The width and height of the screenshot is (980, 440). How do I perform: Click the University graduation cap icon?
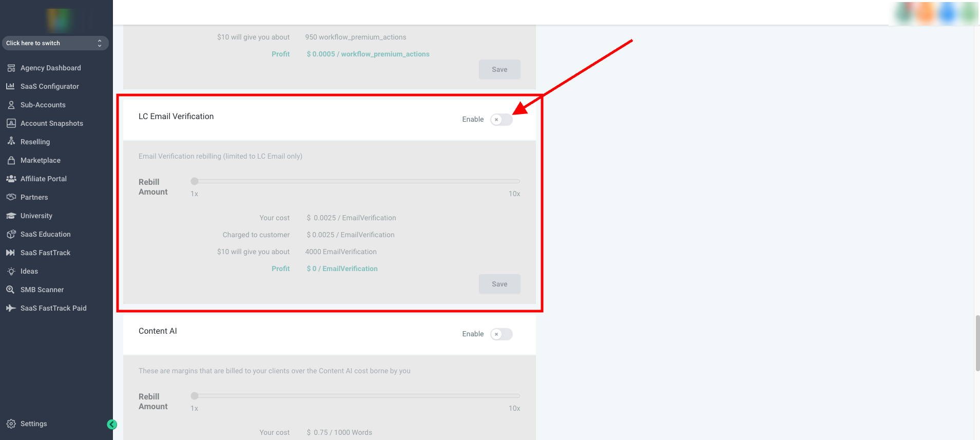click(x=11, y=216)
